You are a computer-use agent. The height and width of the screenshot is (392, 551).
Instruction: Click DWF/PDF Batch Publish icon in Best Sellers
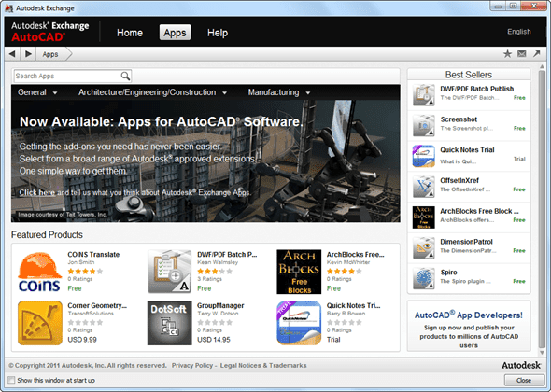click(x=423, y=95)
